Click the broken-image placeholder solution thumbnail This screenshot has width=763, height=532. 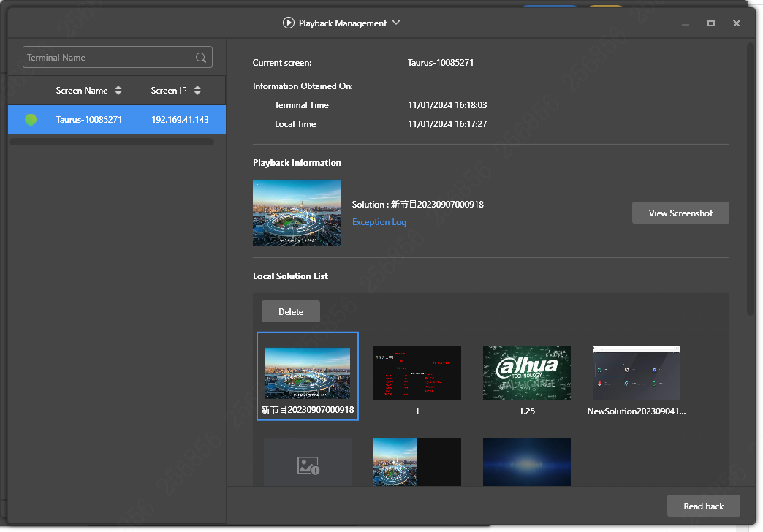307,462
